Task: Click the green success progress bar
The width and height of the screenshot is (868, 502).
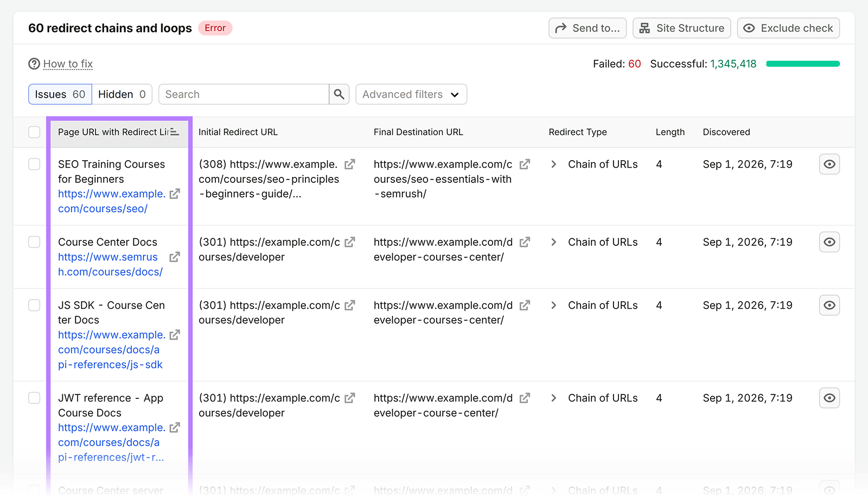Action: click(x=803, y=64)
